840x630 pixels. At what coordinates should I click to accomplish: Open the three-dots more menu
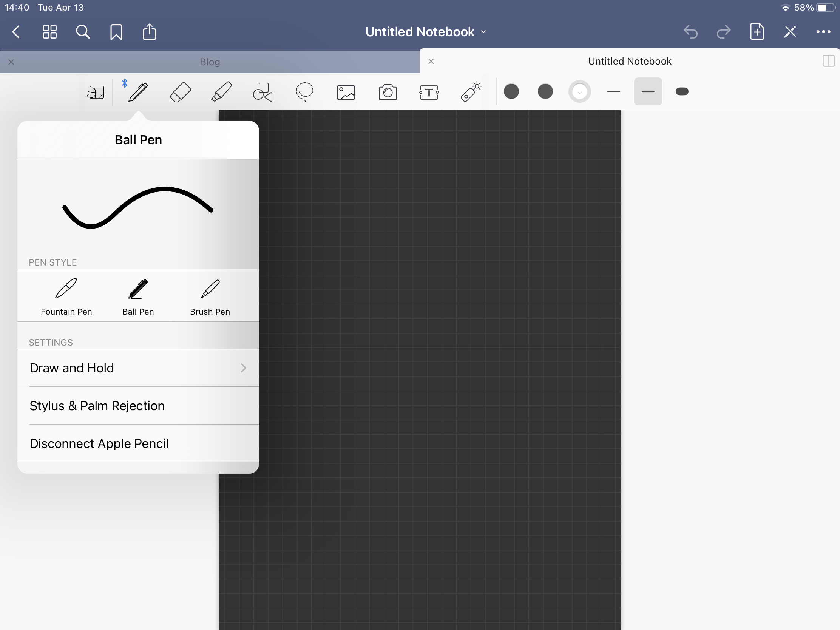(x=823, y=32)
